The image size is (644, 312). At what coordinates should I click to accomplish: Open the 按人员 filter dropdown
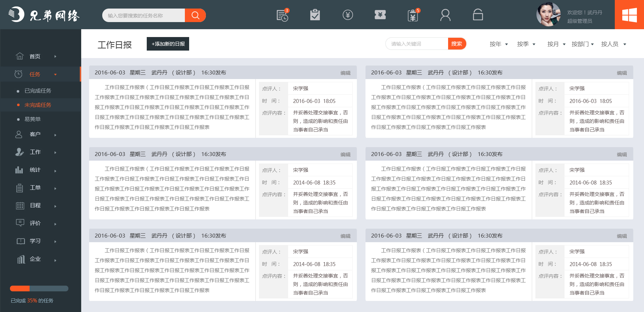(613, 44)
